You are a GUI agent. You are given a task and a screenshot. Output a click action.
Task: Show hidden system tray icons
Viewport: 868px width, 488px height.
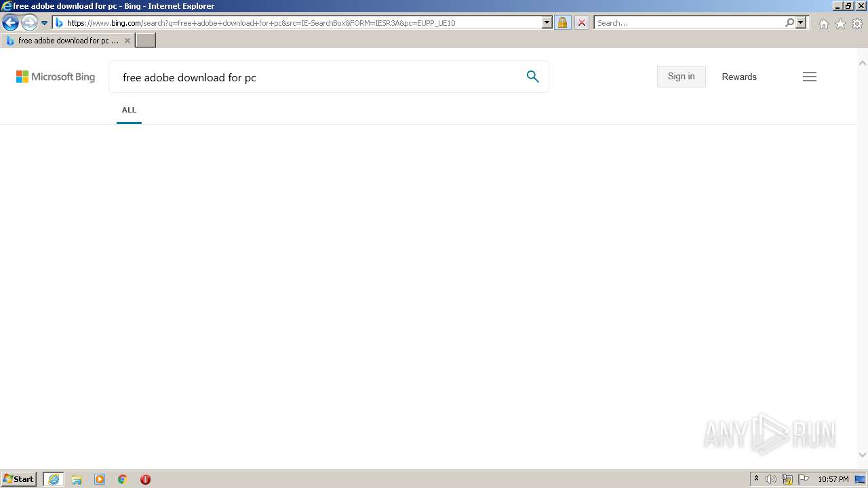[756, 479]
